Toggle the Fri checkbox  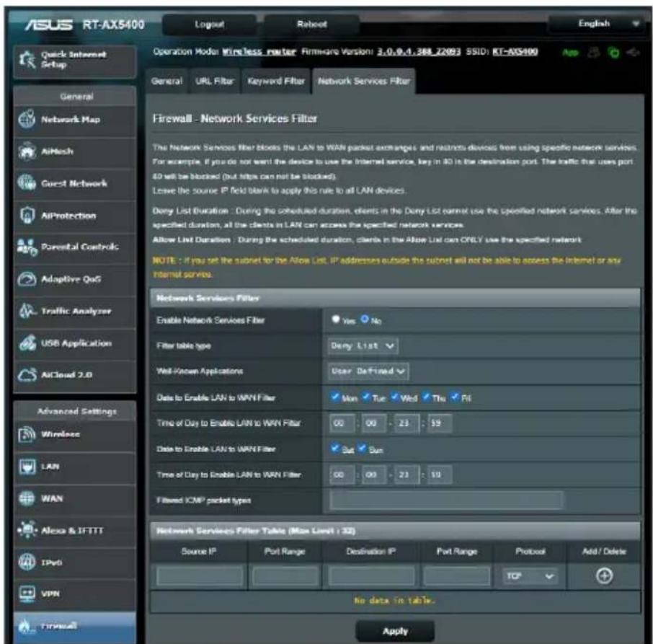tap(455, 396)
